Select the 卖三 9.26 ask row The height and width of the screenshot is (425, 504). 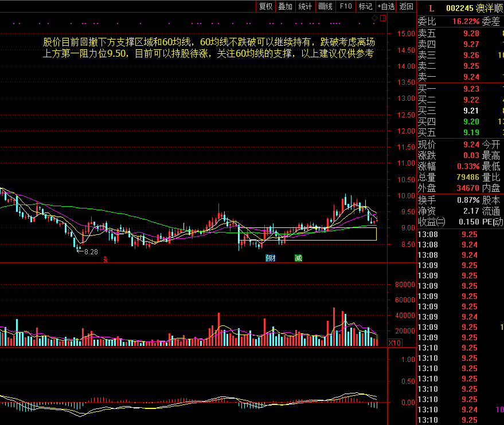coord(460,55)
